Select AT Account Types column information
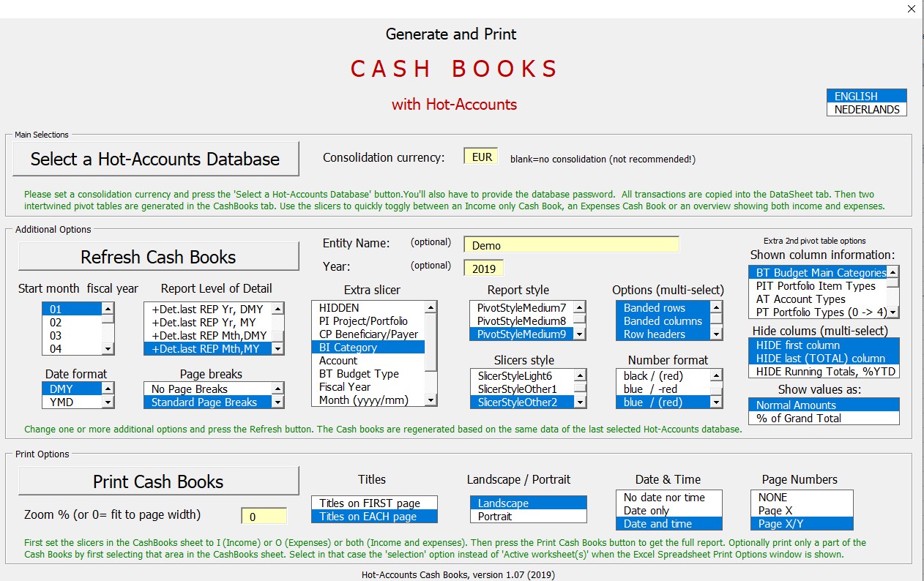Screen dimensions: 924x581 [x=817, y=299]
